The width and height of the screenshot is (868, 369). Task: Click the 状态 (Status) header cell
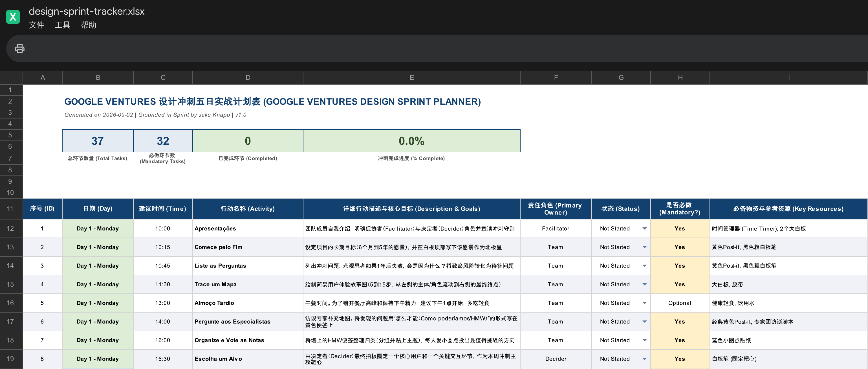point(621,208)
